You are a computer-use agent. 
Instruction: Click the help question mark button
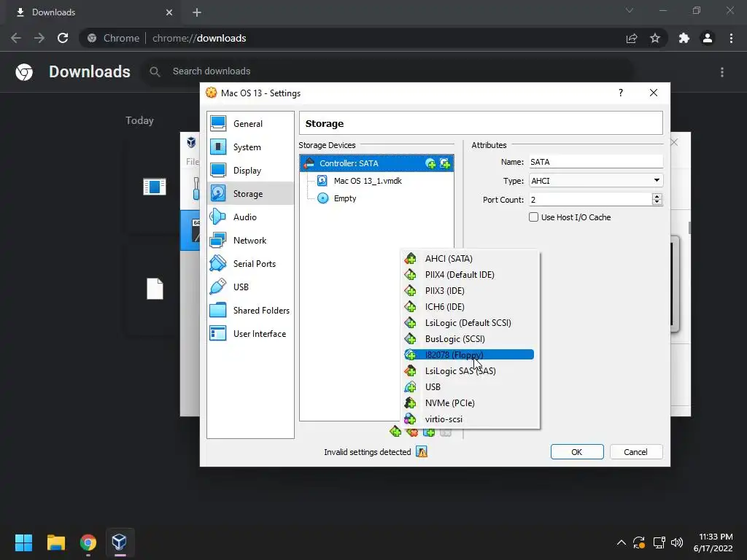[620, 93]
